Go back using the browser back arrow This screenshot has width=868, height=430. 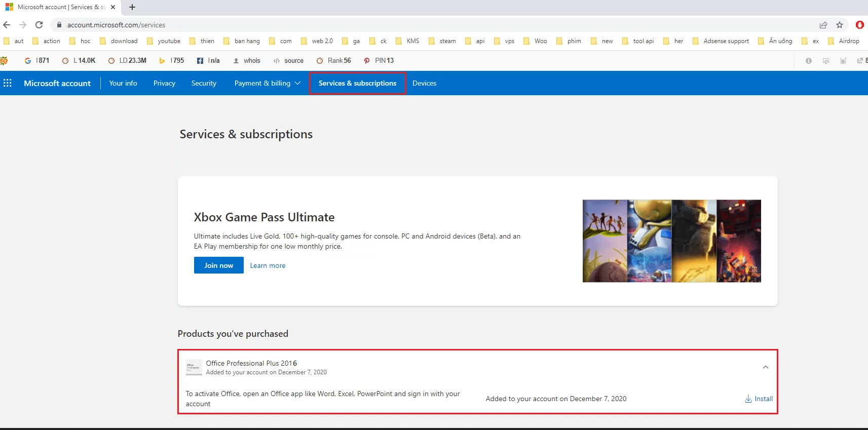coord(7,25)
